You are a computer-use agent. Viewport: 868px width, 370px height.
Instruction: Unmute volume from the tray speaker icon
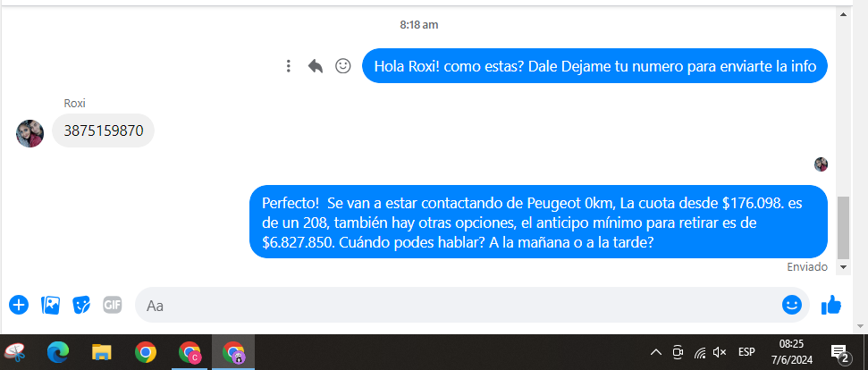click(720, 352)
